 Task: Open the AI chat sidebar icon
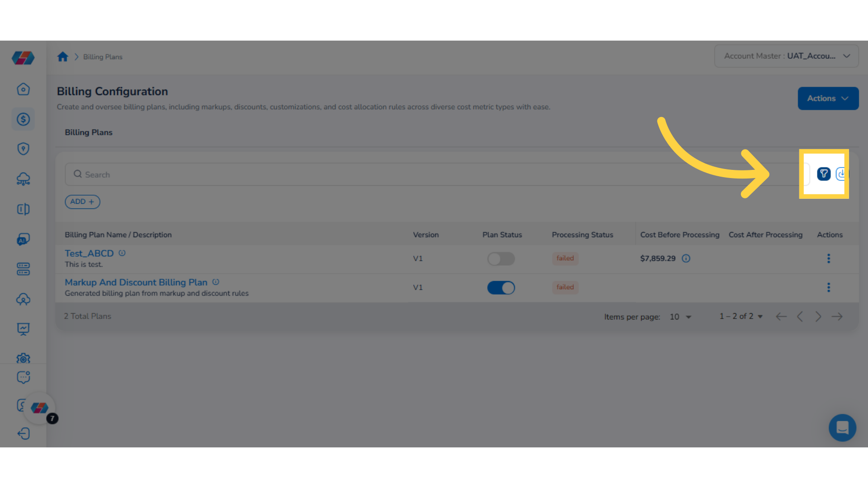(23, 239)
